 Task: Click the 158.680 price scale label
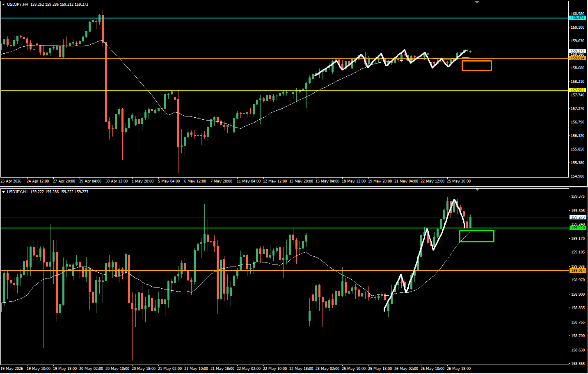pyautogui.click(x=577, y=68)
